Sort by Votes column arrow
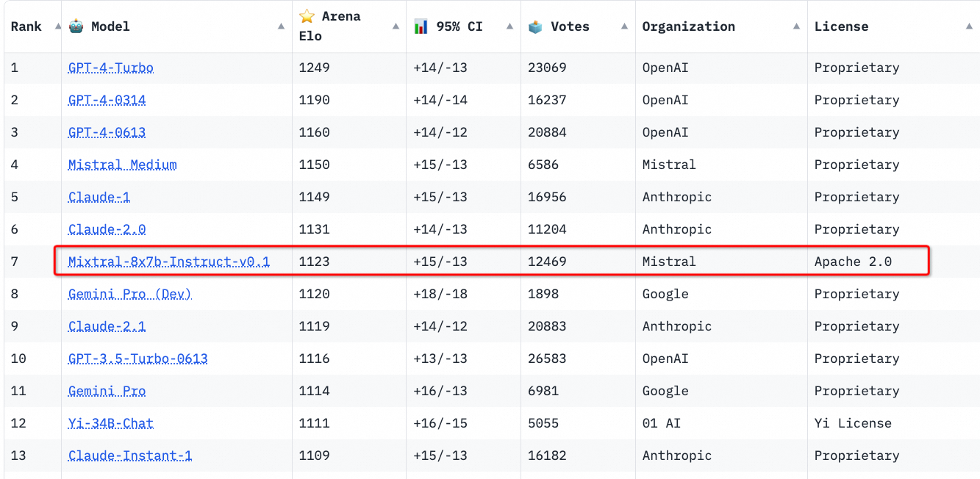 [x=624, y=26]
